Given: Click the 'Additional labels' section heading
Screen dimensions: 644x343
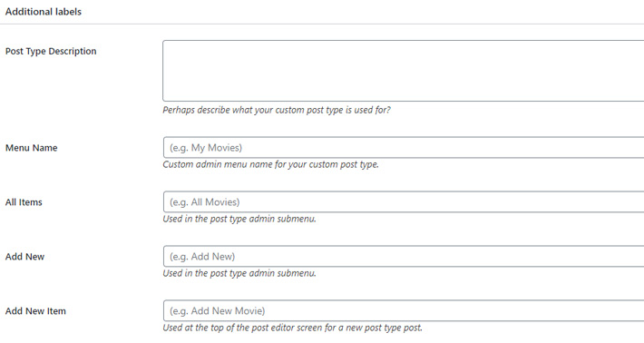Looking at the screenshot, I should click(44, 12).
